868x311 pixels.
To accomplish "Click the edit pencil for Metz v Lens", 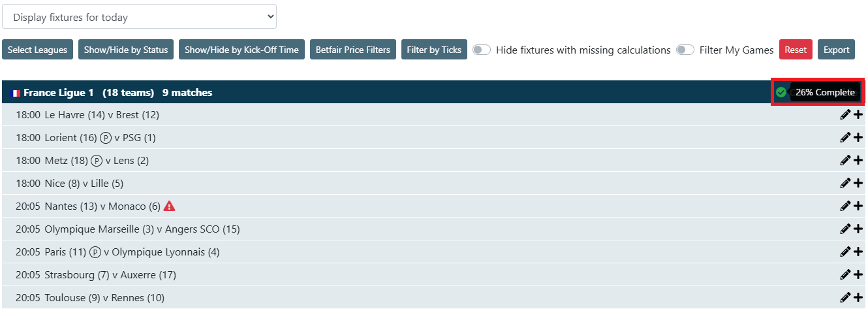I will pos(845,161).
